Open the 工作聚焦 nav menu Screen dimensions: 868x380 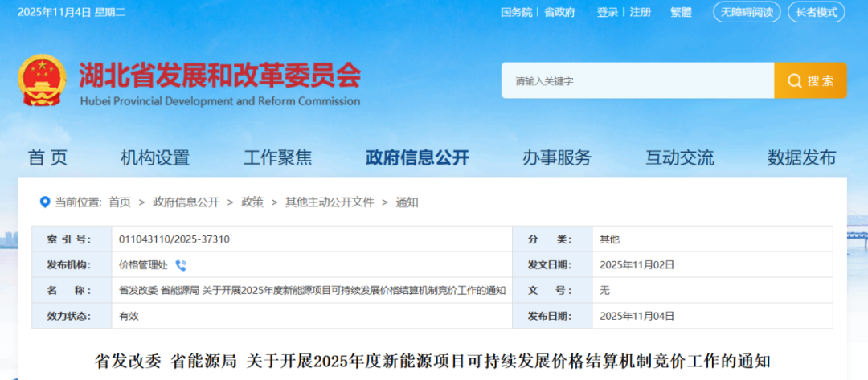click(278, 158)
